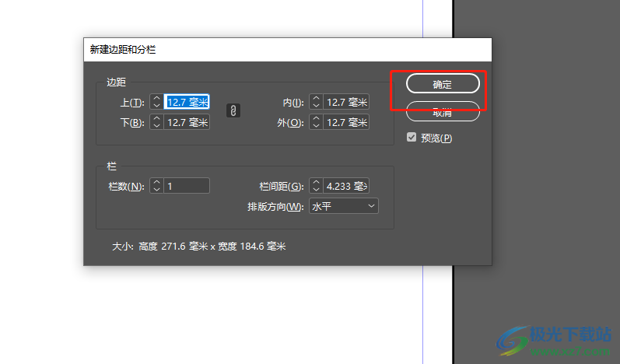Open the 排版方向(W) dropdown
The width and height of the screenshot is (620, 364).
[344, 206]
